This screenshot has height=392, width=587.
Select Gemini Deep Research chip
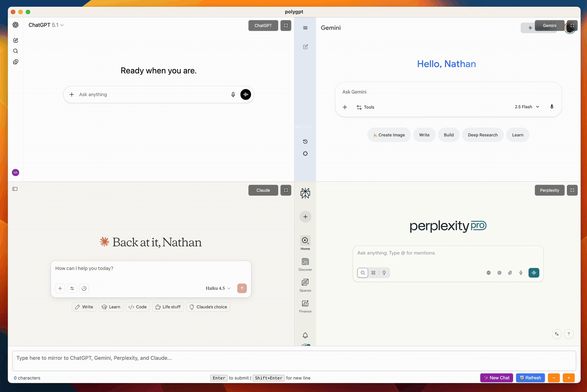[482, 135]
